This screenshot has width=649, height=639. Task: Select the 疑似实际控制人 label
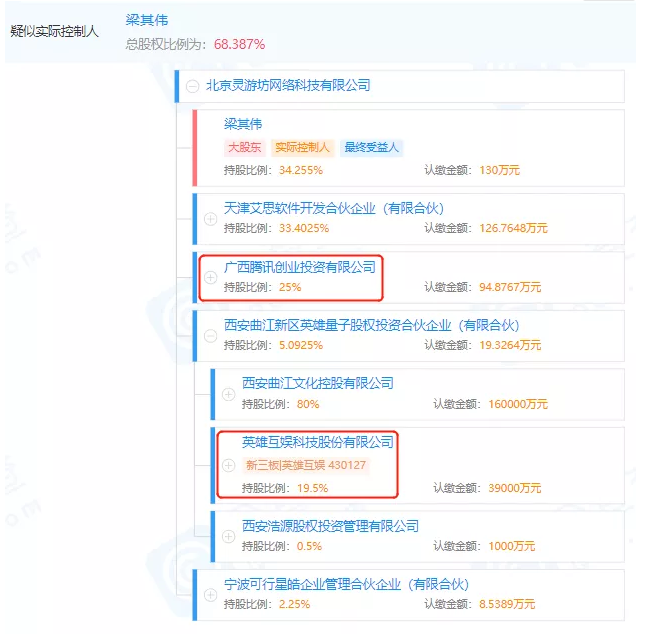tap(54, 31)
